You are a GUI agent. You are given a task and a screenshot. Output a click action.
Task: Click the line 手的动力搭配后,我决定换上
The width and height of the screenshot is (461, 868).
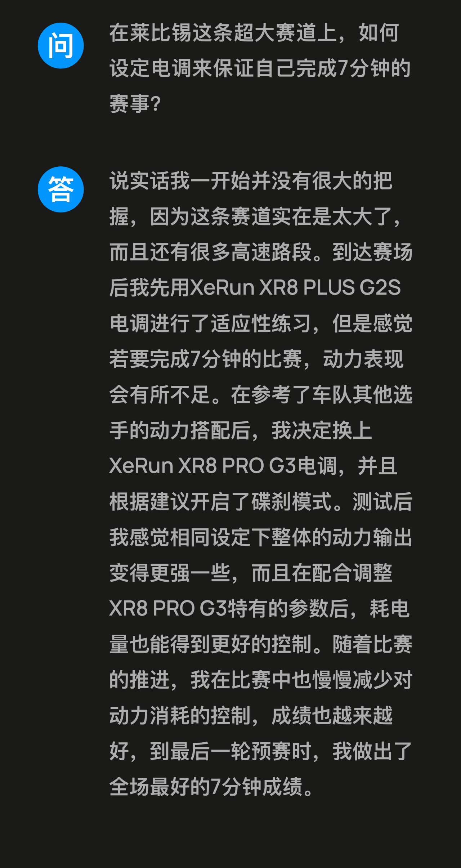point(241,430)
